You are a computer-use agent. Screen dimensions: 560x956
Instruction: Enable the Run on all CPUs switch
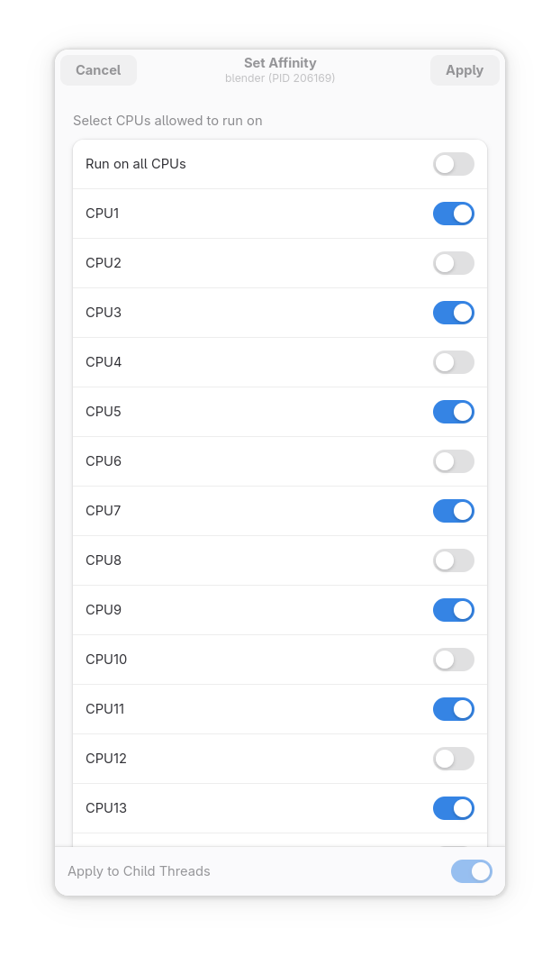click(x=453, y=164)
